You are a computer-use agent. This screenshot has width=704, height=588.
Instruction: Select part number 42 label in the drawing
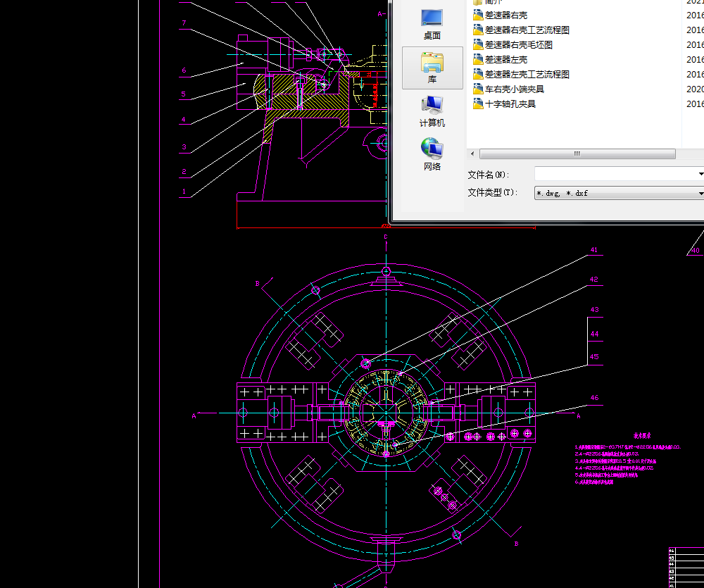coord(594,280)
